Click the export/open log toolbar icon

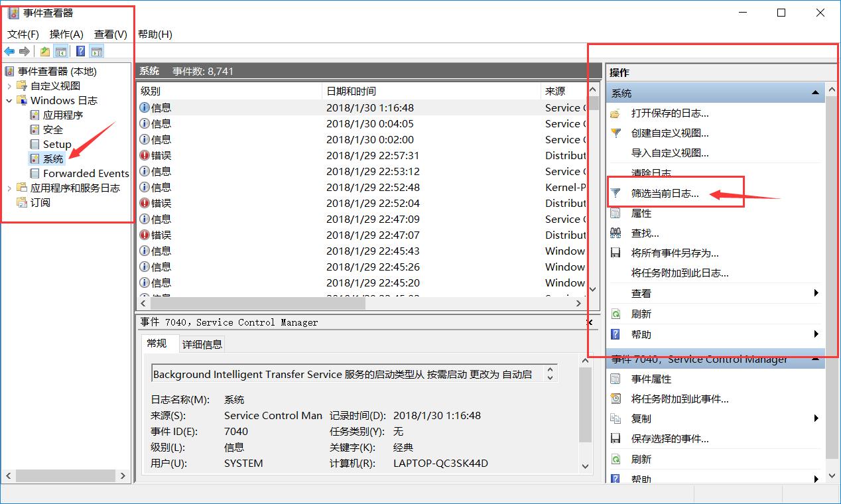(x=44, y=51)
